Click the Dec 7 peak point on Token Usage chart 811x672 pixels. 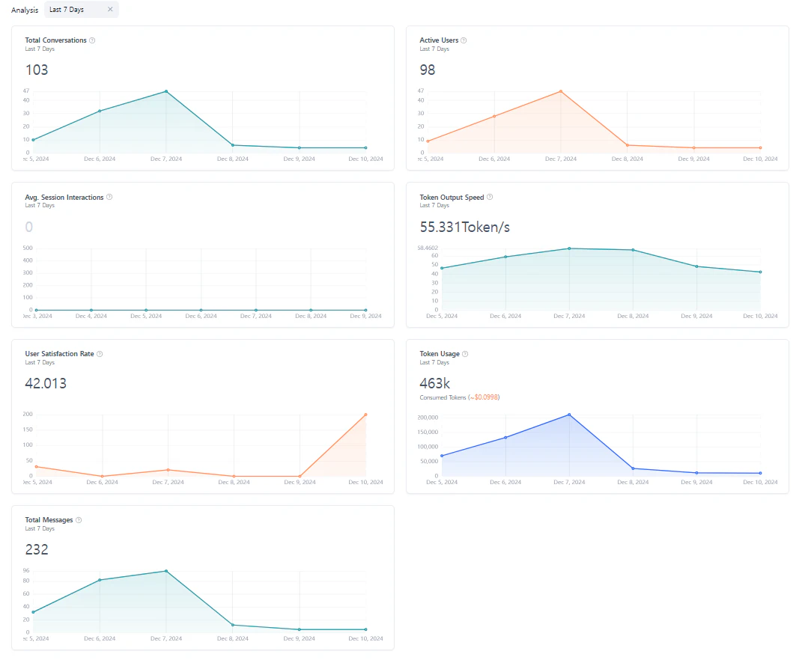(569, 415)
